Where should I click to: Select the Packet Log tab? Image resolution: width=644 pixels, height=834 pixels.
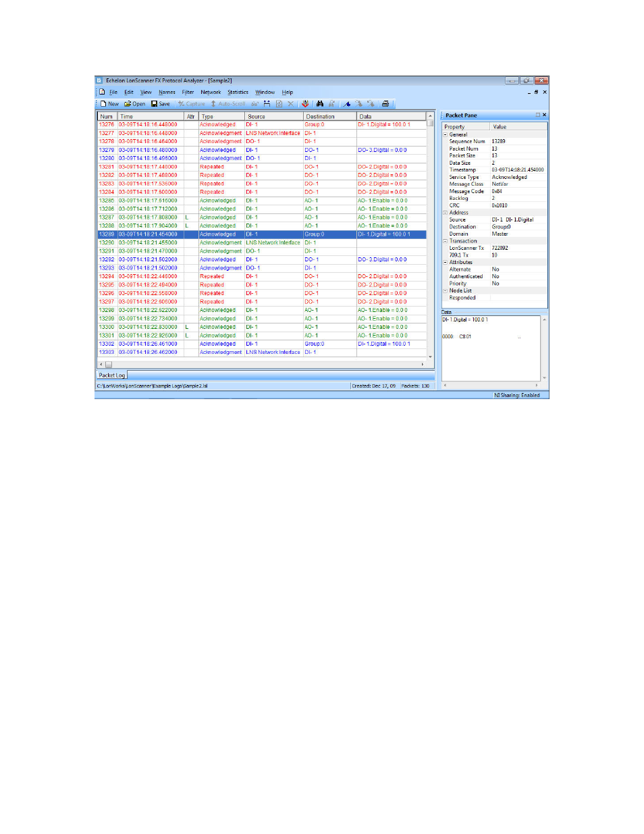[x=112, y=375]
